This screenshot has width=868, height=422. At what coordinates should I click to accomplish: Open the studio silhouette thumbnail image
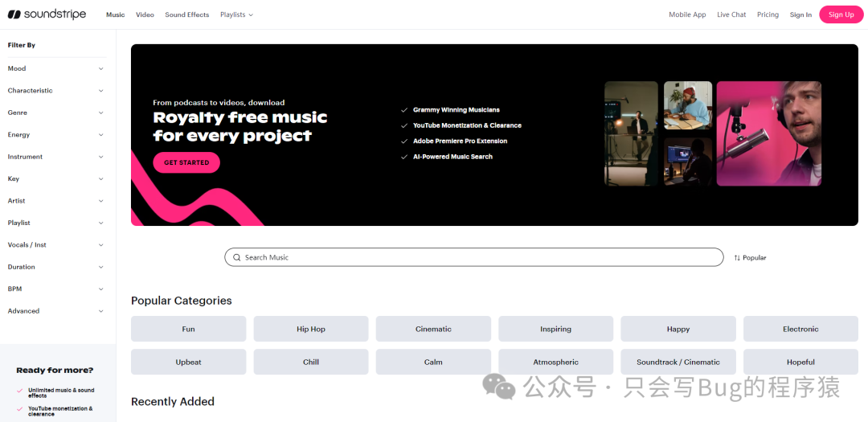pyautogui.click(x=631, y=133)
